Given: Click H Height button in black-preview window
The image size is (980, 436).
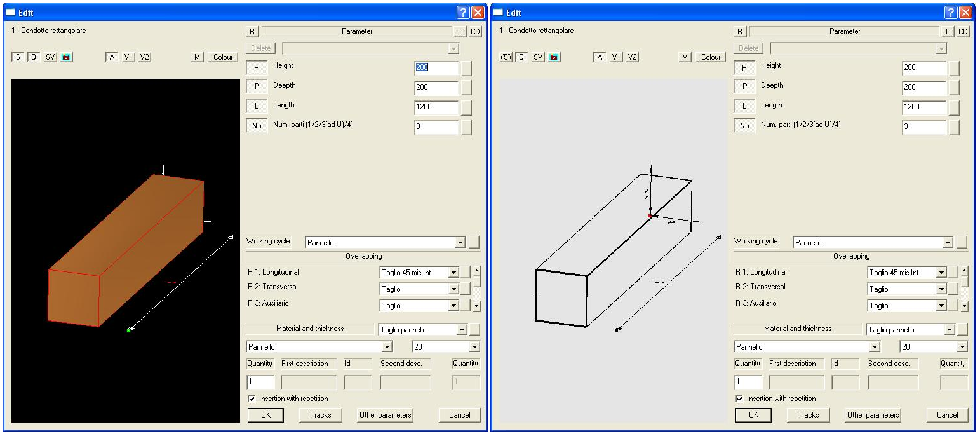Looking at the screenshot, I should (x=257, y=67).
